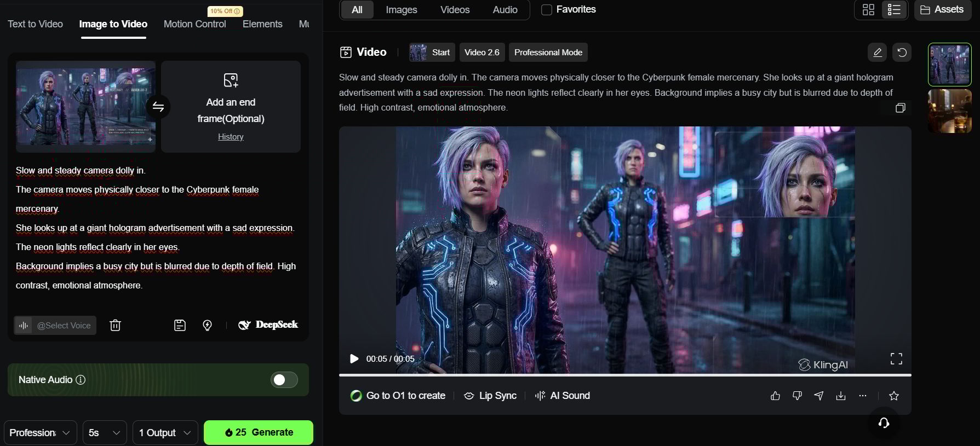980x446 pixels.
Task: Open more options ellipsis menu
Action: click(863, 396)
